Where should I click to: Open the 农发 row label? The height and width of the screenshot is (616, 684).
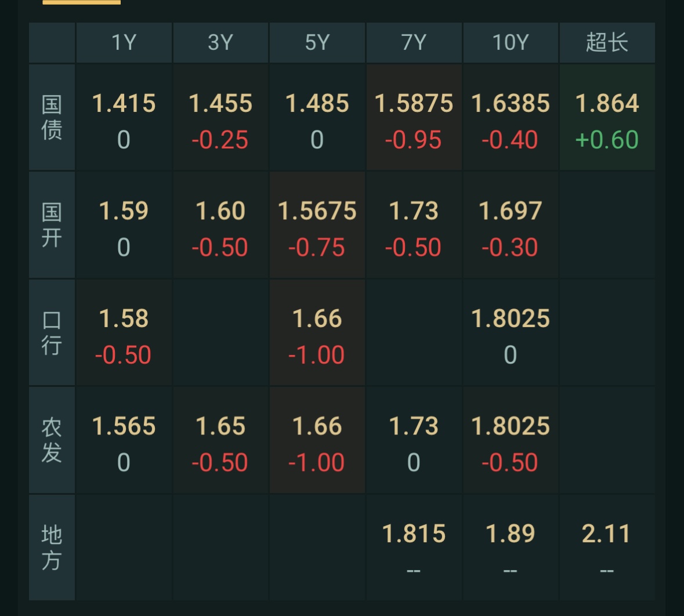click(52, 440)
